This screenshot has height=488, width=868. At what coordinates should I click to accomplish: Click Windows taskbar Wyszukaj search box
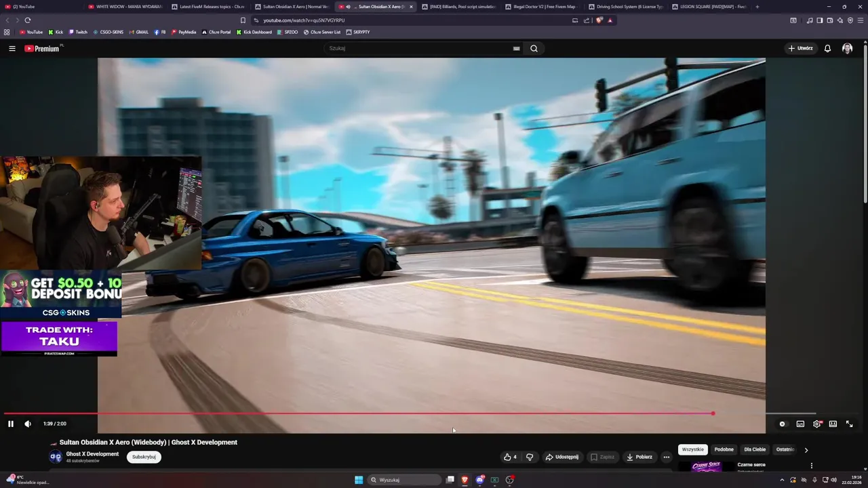(405, 480)
